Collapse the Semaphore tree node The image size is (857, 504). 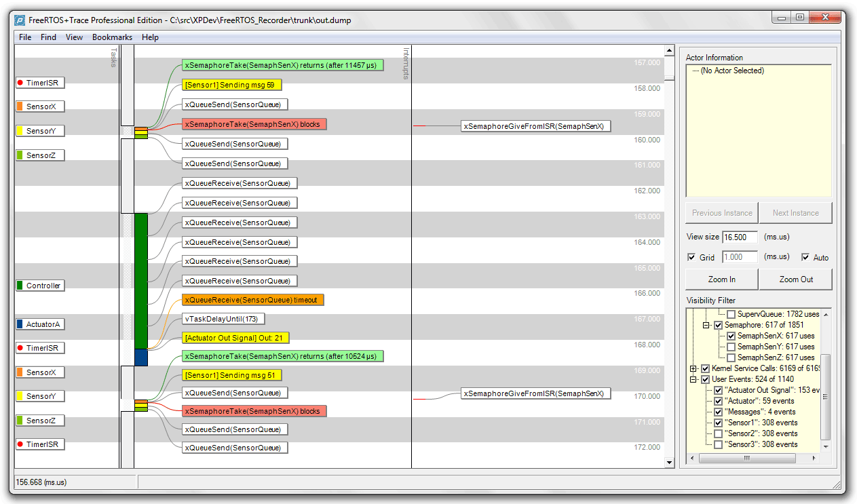pos(706,325)
